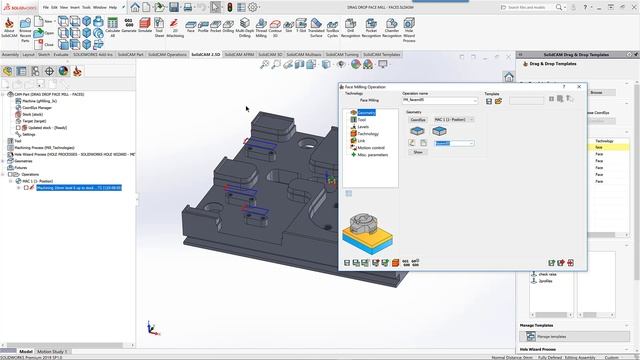This screenshot has height=360, width=640.
Task: Open Hole Wizard Process
Action: point(409,30)
